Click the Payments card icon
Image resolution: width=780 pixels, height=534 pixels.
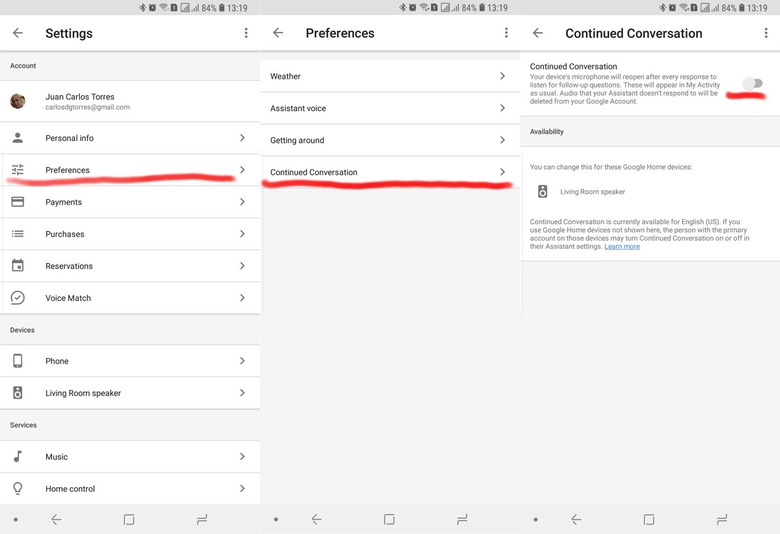[x=18, y=202]
